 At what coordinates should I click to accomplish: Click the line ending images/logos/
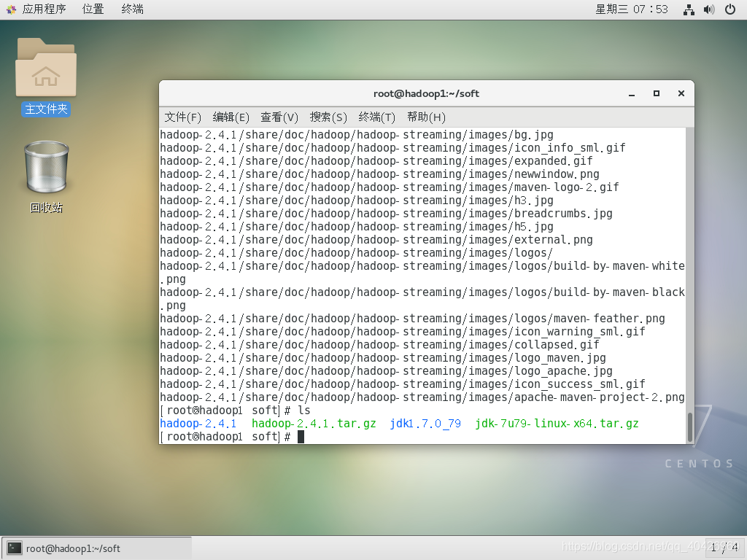pos(357,252)
